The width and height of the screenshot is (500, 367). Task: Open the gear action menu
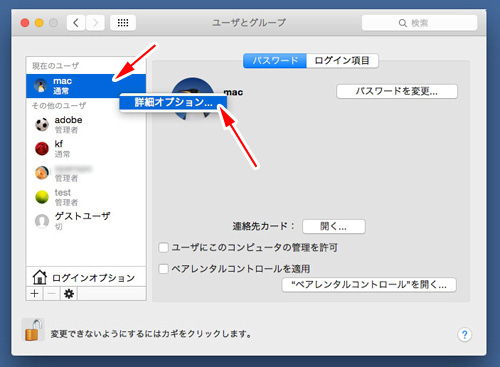coord(69,294)
